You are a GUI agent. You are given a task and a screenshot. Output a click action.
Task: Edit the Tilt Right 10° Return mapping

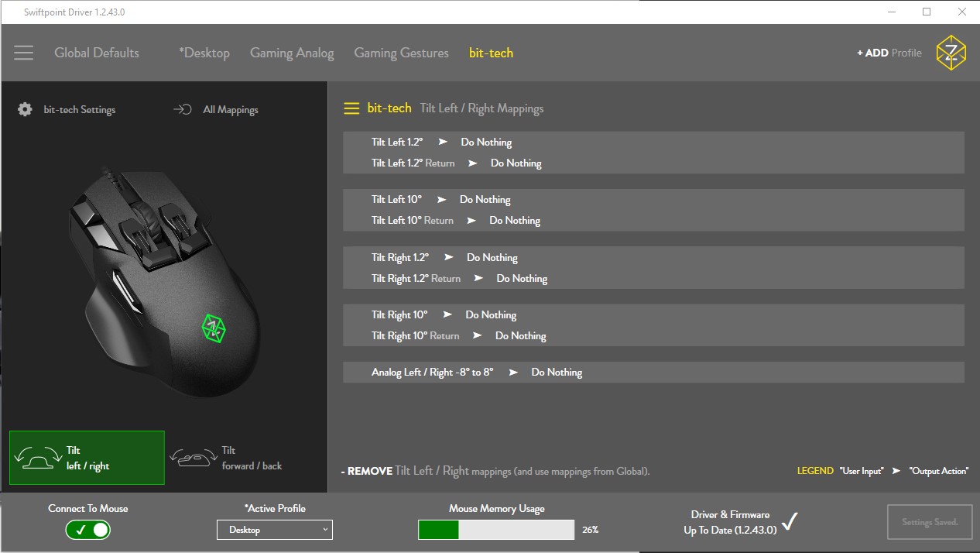pyautogui.click(x=653, y=335)
